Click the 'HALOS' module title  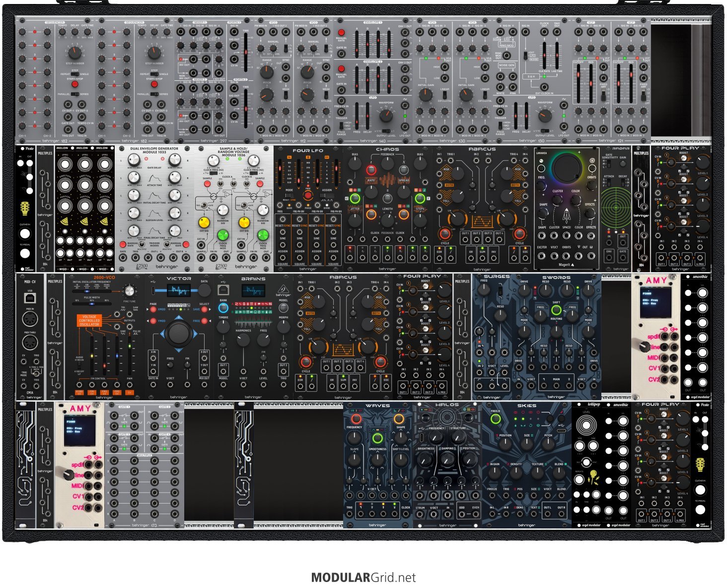click(x=447, y=405)
